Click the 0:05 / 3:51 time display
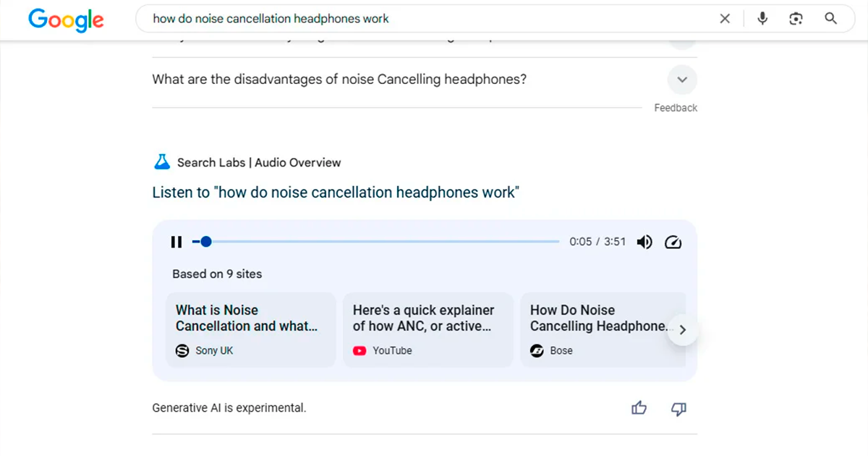This screenshot has width=868, height=456. point(597,242)
